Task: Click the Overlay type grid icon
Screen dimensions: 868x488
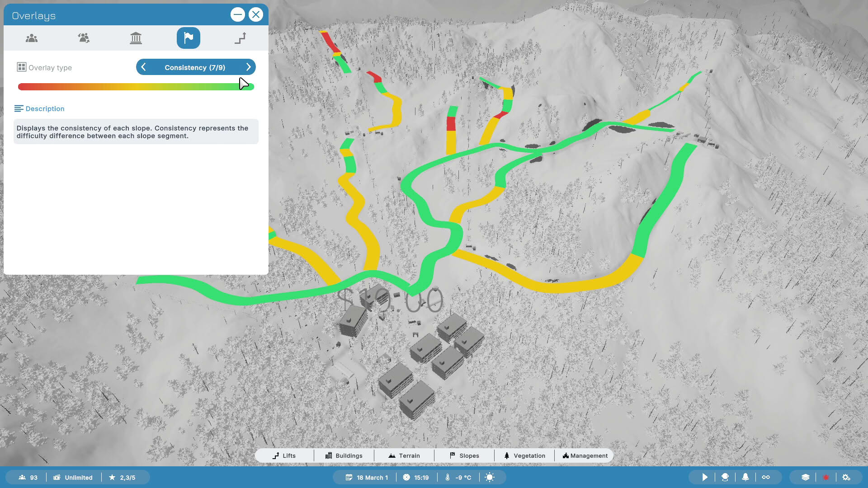Action: 21,67
